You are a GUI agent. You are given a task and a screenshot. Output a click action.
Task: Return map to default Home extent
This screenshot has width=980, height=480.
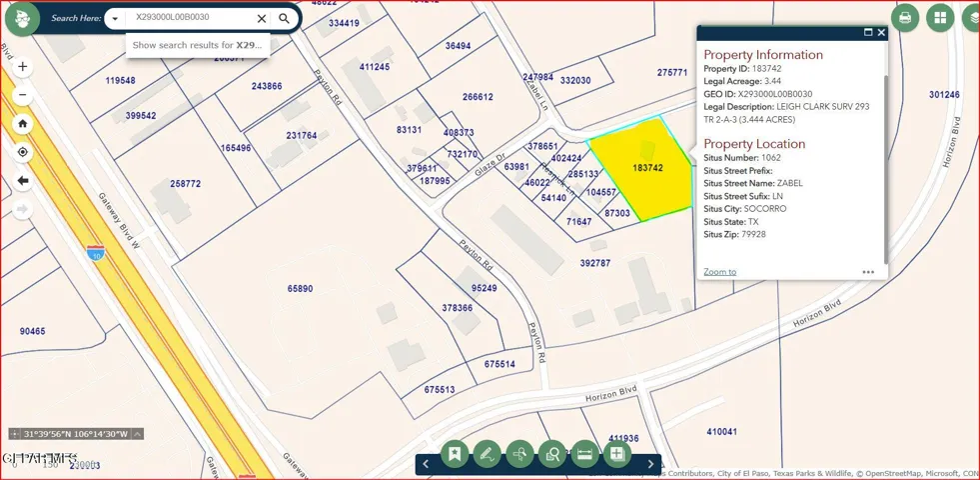pos(23,123)
